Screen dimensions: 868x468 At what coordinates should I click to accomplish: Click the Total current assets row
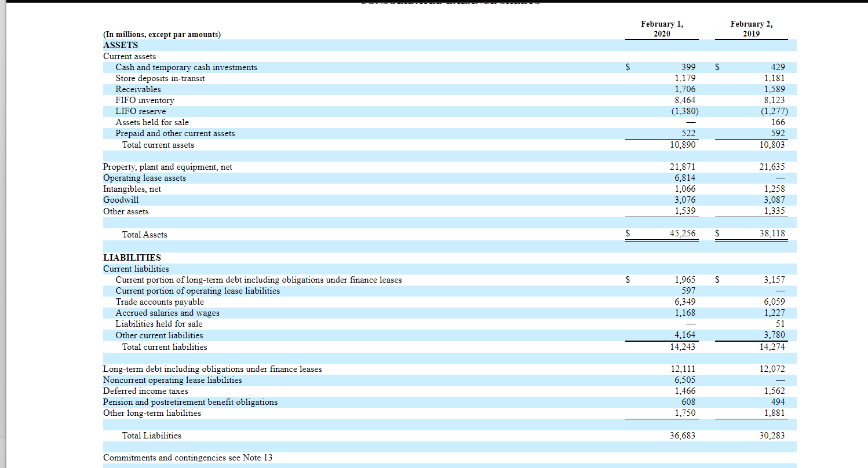[x=158, y=145]
